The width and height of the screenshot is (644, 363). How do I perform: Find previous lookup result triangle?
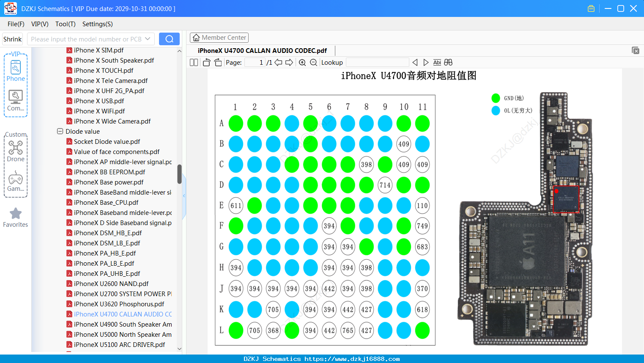tap(415, 63)
